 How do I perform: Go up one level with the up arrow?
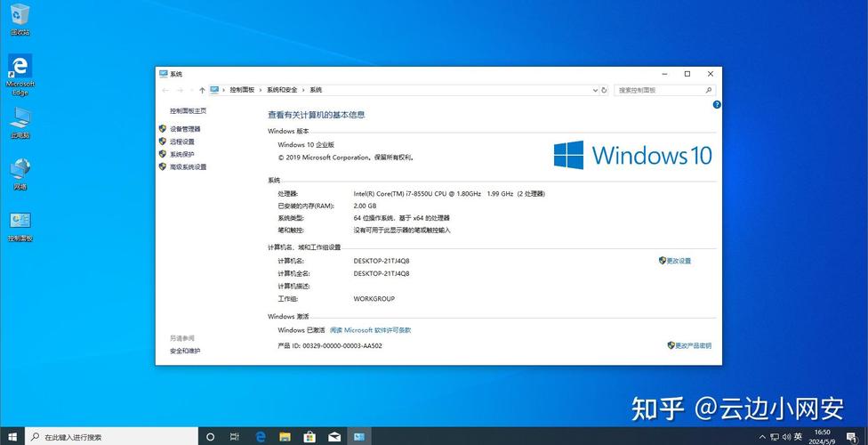202,90
